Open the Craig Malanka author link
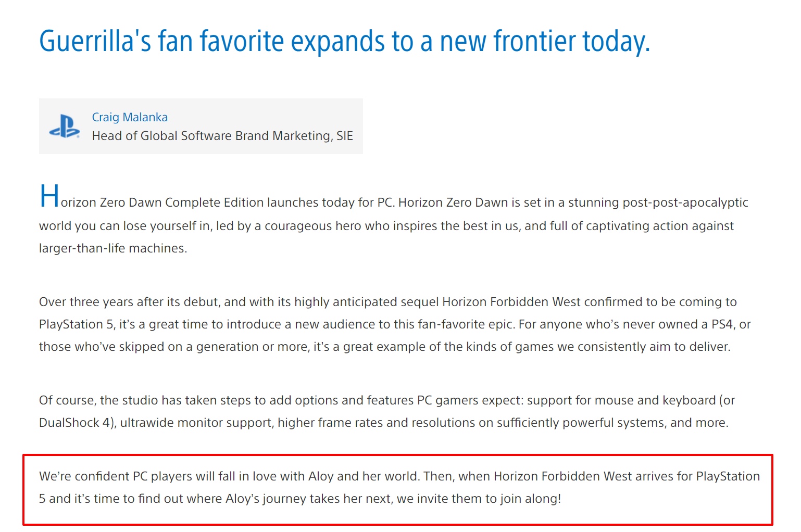Screen dimensions: 801x532 (130, 117)
